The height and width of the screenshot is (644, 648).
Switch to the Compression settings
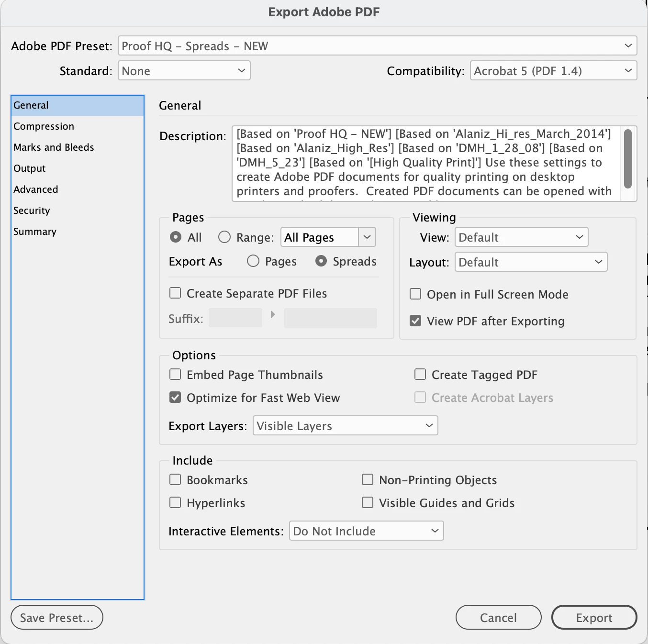click(78, 126)
